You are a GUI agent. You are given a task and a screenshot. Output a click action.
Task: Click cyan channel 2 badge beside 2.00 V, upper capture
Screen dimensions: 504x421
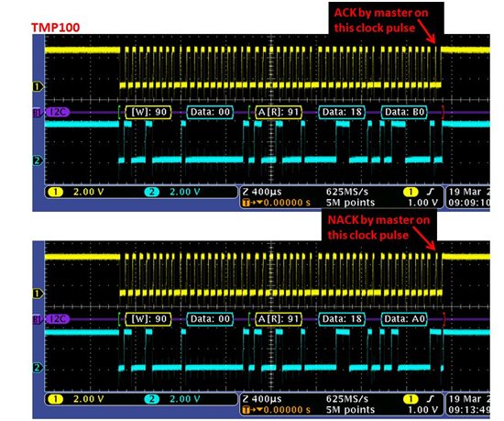tap(152, 192)
